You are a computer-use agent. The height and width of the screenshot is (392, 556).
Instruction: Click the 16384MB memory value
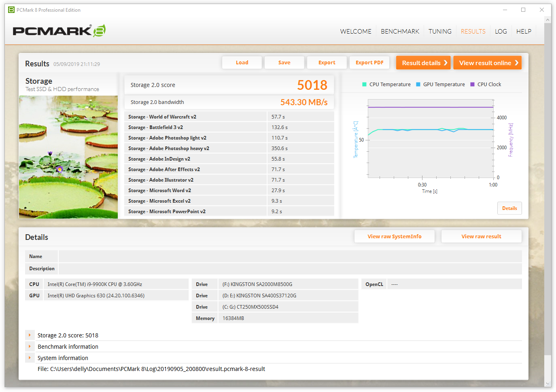point(288,318)
